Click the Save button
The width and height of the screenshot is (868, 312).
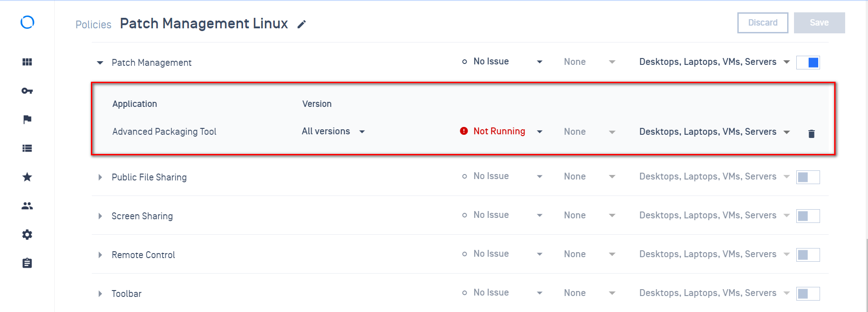pos(820,23)
